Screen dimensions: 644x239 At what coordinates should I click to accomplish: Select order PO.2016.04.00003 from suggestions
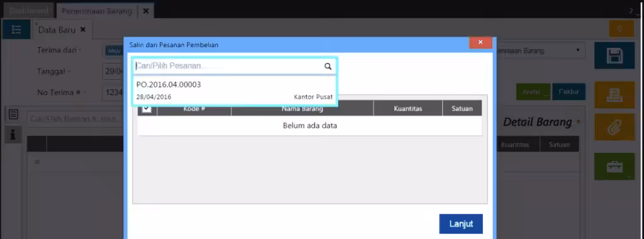235,91
